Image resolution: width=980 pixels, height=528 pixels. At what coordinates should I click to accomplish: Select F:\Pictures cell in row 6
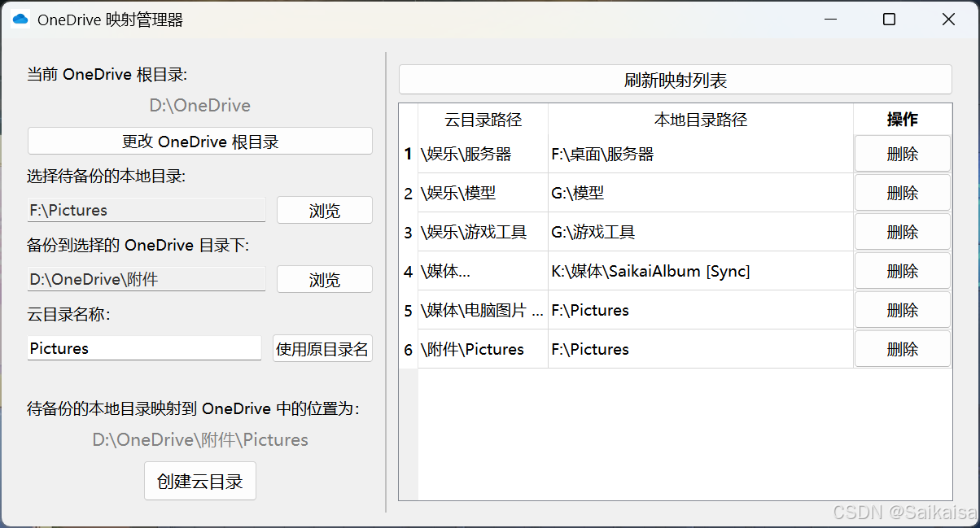pyautogui.click(x=701, y=349)
